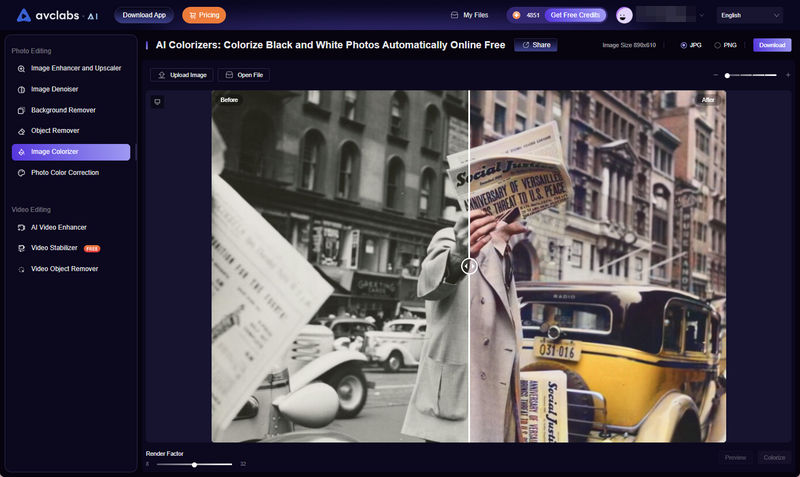The image size is (800, 477).
Task: Click the zoom out minus icon
Action: [716, 75]
